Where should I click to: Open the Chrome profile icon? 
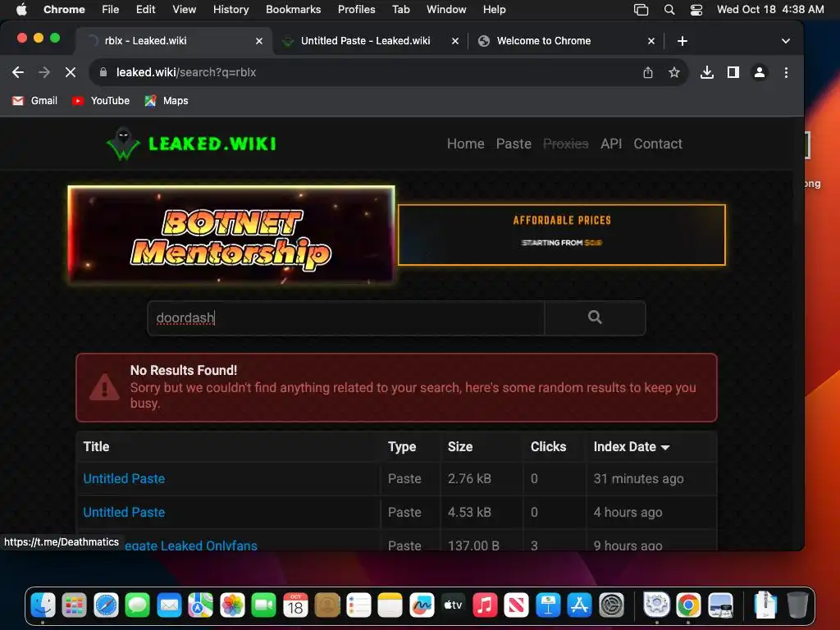pyautogui.click(x=759, y=72)
